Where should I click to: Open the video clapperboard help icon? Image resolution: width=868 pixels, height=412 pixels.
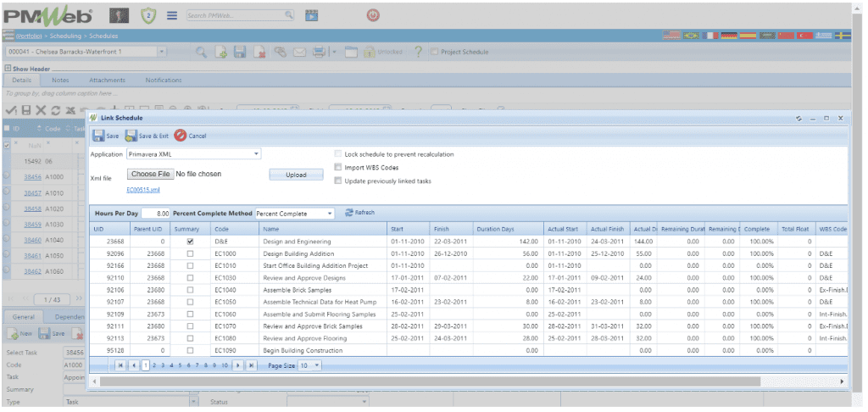click(x=312, y=15)
